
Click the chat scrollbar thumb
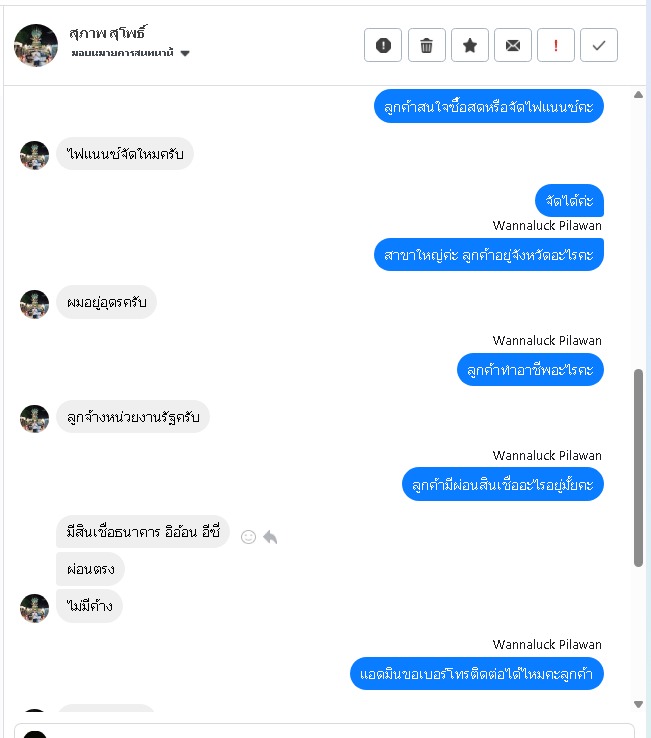638,468
